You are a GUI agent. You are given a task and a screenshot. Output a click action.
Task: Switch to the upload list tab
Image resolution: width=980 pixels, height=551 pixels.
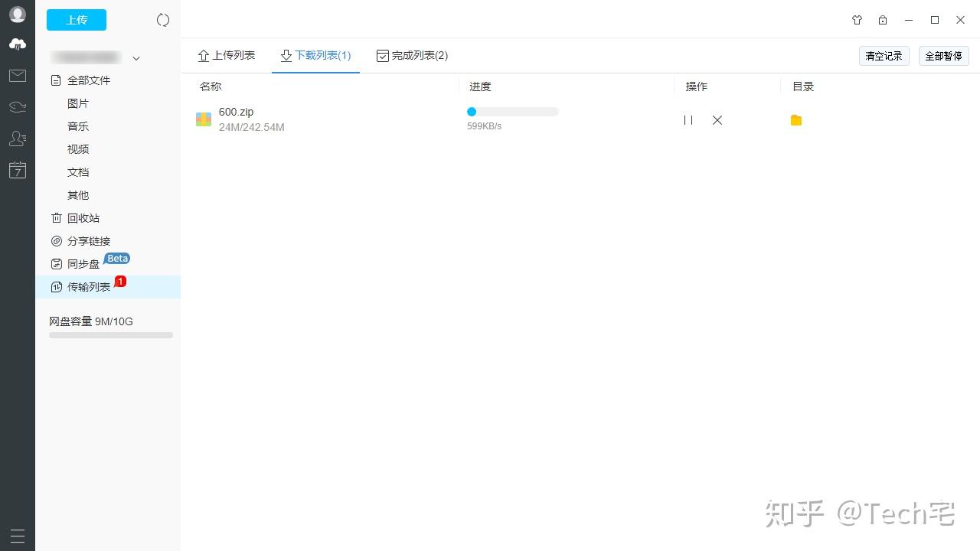click(227, 56)
